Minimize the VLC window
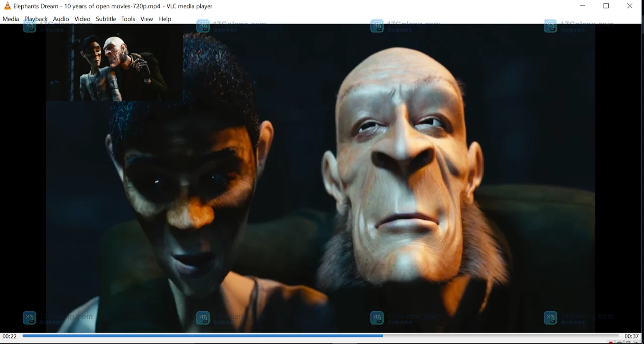The width and height of the screenshot is (644, 344). tap(583, 6)
